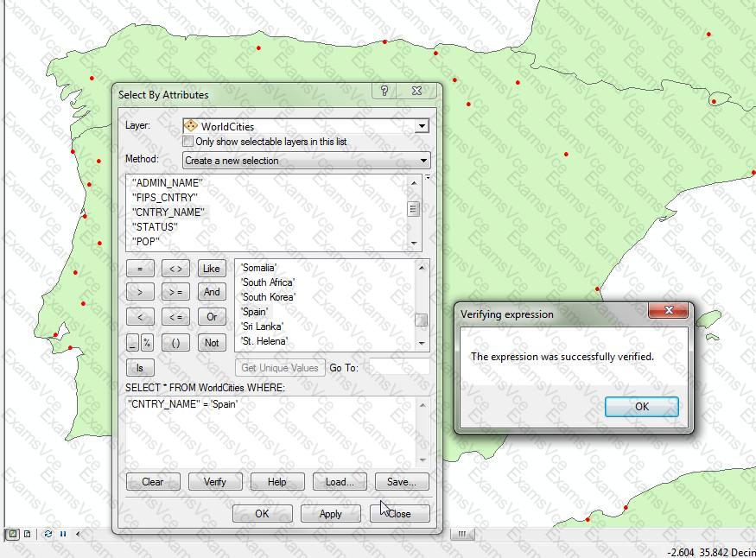Open the Layer dropdown list
Image resolution: width=756 pixels, height=558 pixels.
click(422, 127)
